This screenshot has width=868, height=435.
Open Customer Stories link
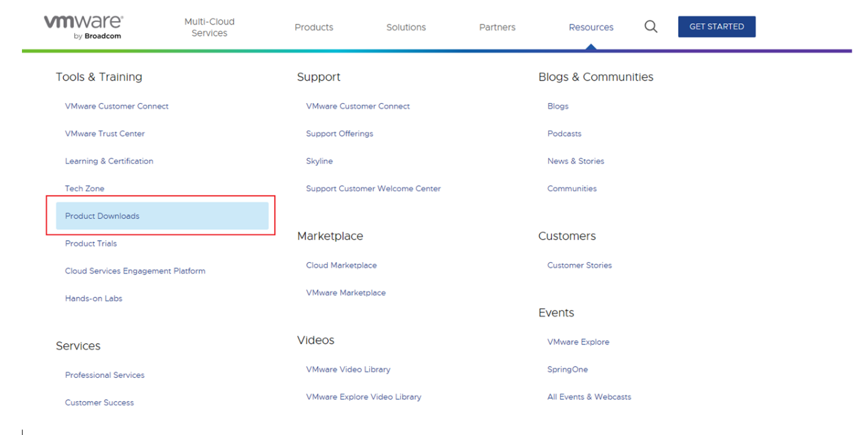[580, 265]
